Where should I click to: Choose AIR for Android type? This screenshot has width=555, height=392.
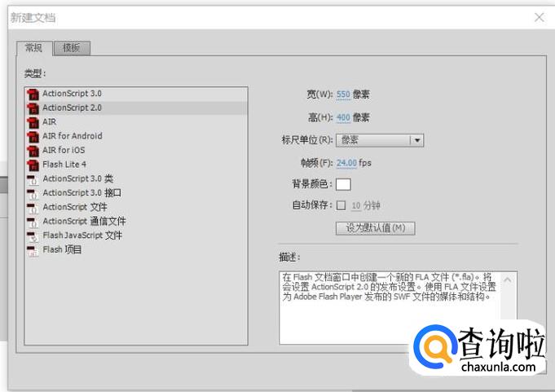(x=136, y=136)
